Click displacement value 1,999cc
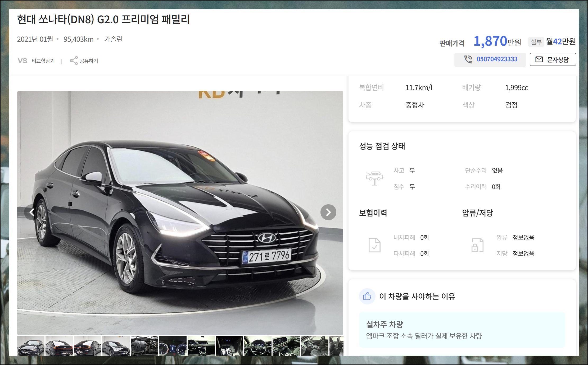Screen dimensions: 588x365 517,88
